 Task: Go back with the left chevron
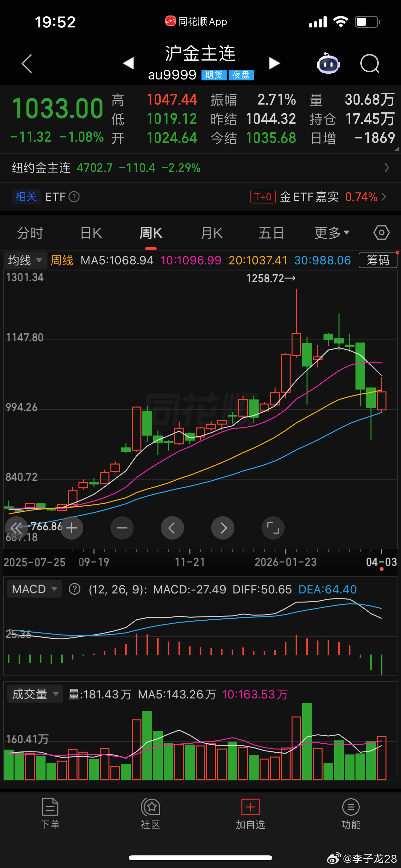(27, 63)
